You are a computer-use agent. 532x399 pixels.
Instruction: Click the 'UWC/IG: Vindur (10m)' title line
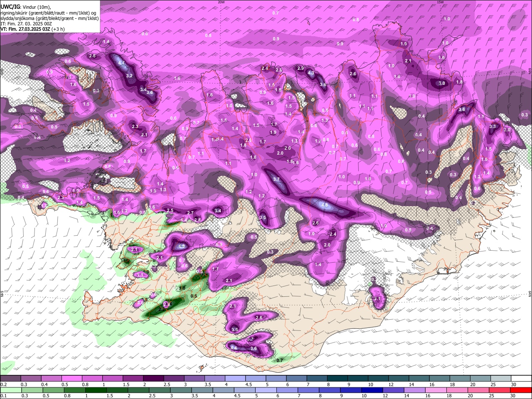(x=26, y=7)
